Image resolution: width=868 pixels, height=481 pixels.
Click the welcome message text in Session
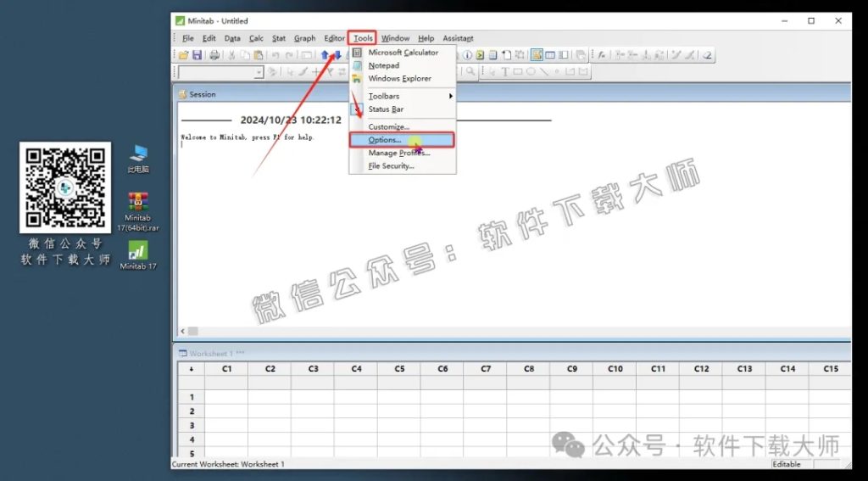pyautogui.click(x=248, y=137)
